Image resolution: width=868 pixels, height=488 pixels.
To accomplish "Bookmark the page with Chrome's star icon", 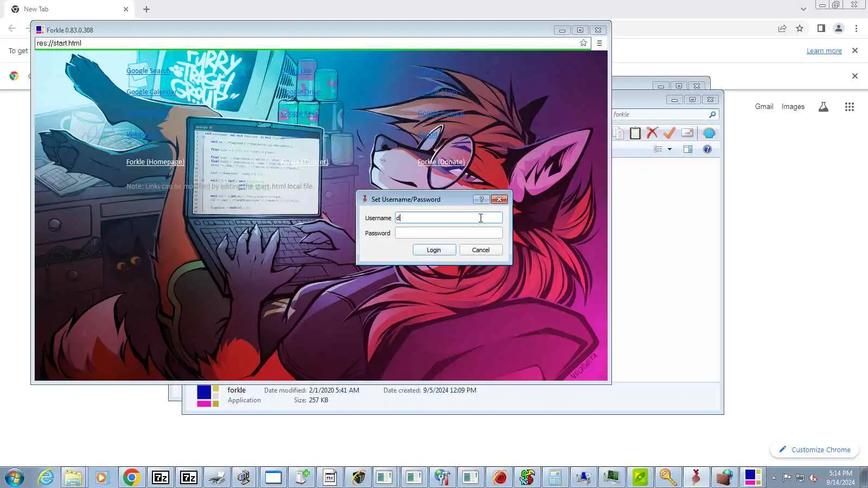I will click(800, 29).
